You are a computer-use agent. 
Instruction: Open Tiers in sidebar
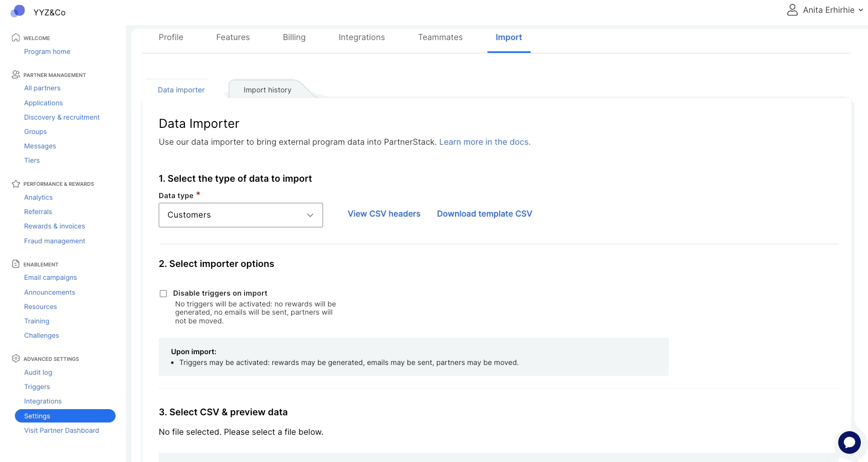point(32,161)
